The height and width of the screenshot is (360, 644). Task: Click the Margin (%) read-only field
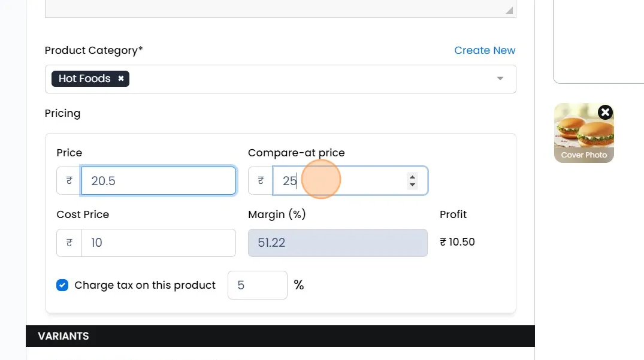337,243
